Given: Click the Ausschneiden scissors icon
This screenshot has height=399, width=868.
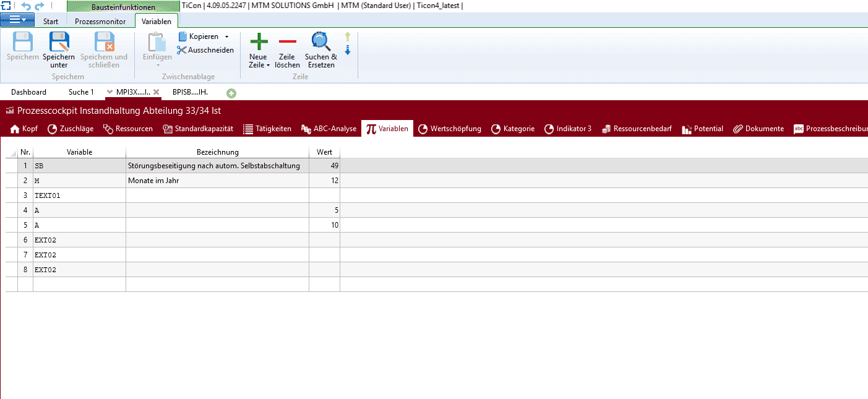Looking at the screenshot, I should click(182, 50).
